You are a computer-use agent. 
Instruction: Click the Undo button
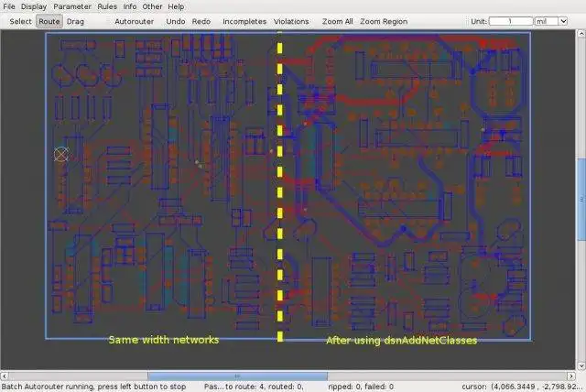click(x=176, y=21)
